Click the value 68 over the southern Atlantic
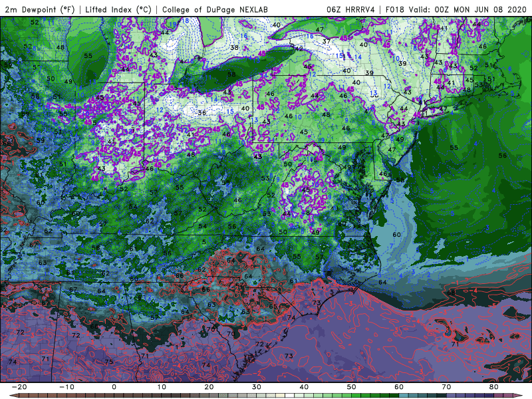 (452, 293)
